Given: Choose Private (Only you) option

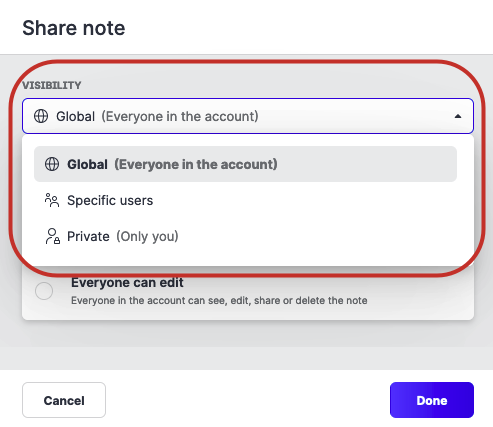Looking at the screenshot, I should tap(245, 236).
